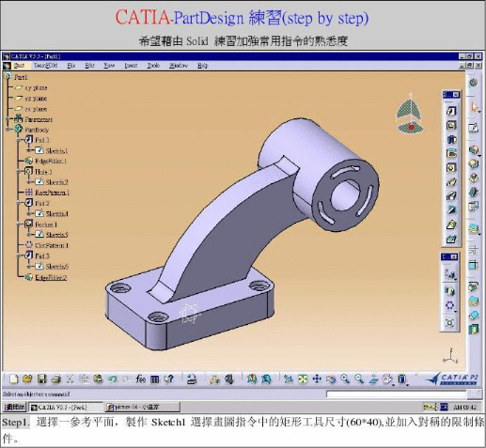This screenshot has width=486, height=448.
Task: Click the Paste clipboard icon
Action: pyautogui.click(x=98, y=379)
